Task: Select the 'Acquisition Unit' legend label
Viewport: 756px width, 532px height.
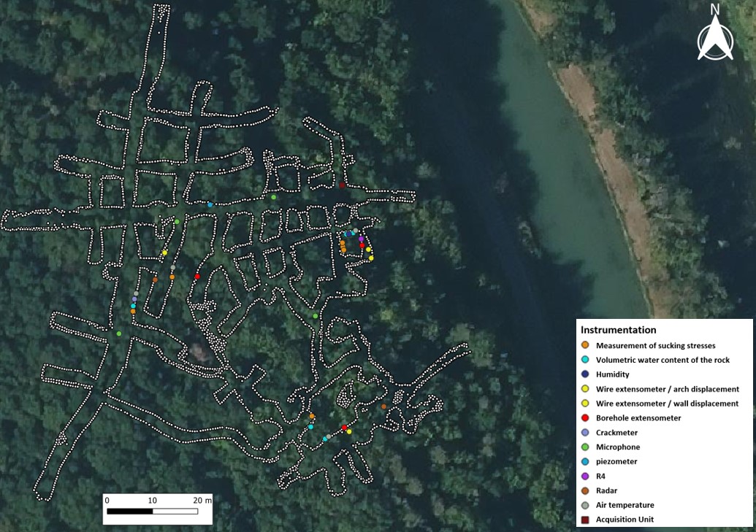Action: pos(625,520)
